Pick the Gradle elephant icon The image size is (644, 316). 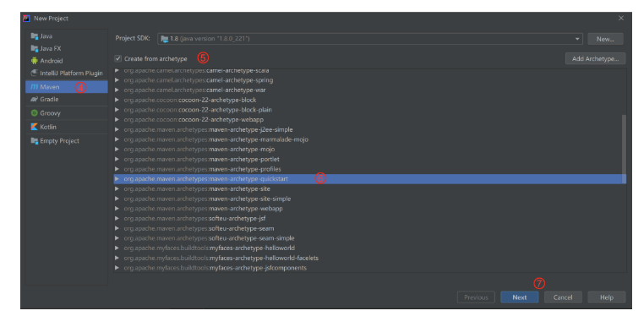point(34,100)
